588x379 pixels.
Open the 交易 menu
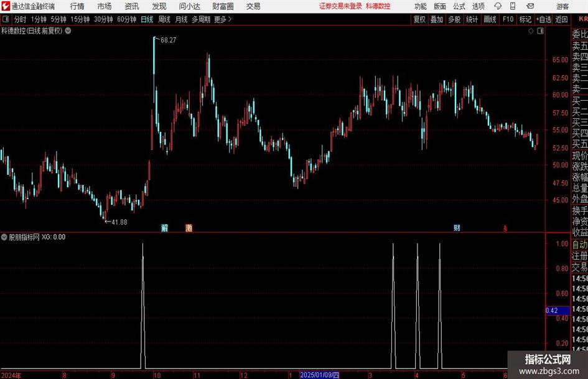(x=253, y=6)
